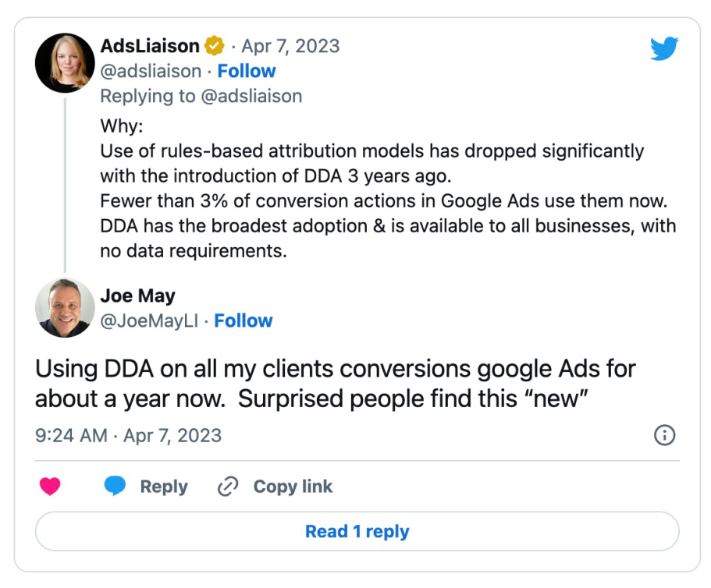The image size is (711, 588).
Task: Like the tweet with the heart icon
Action: click(51, 487)
